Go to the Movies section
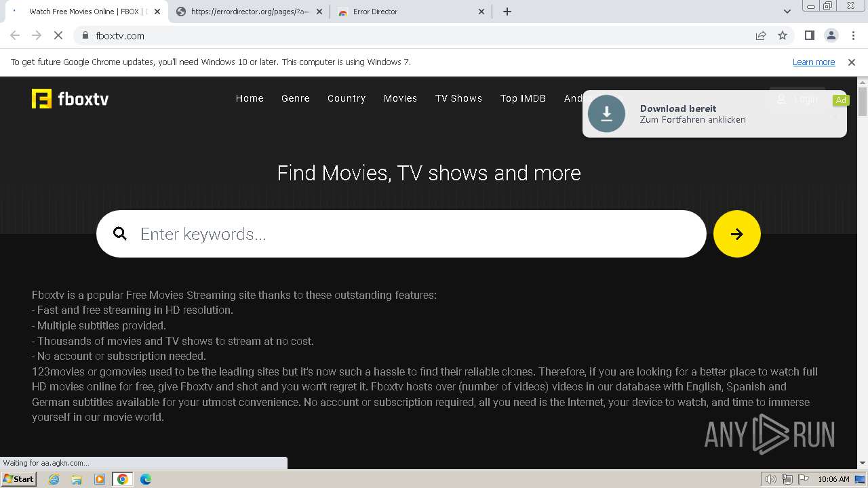The width and height of the screenshot is (868, 488). 400,98
